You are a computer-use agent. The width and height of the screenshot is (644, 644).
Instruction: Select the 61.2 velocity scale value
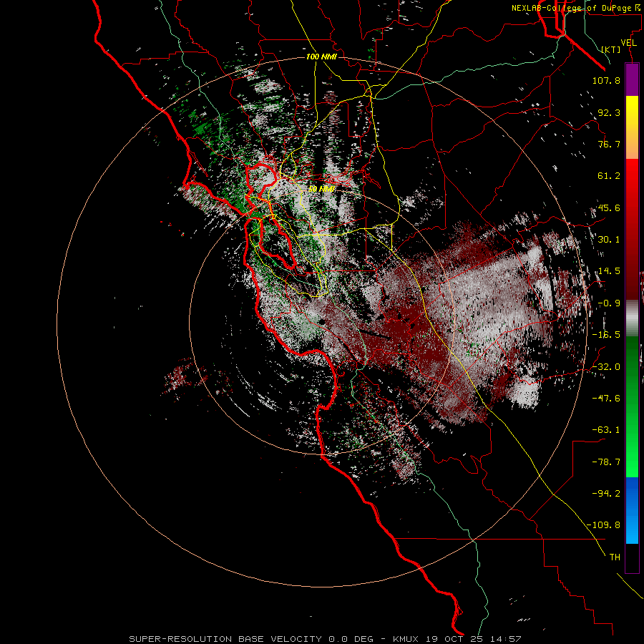pyautogui.click(x=609, y=176)
